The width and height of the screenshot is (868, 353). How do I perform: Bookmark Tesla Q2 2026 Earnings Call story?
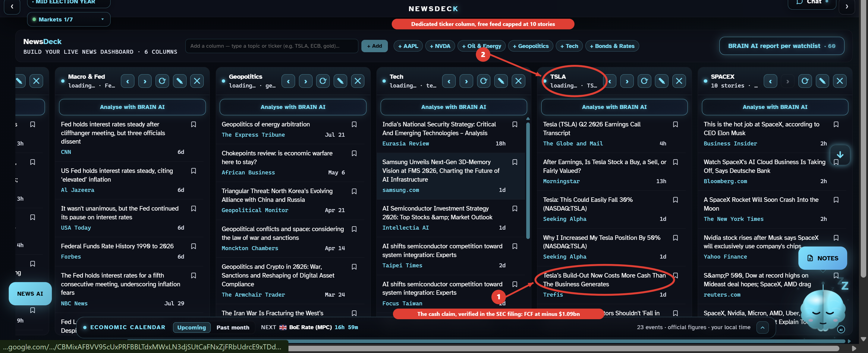tap(676, 125)
